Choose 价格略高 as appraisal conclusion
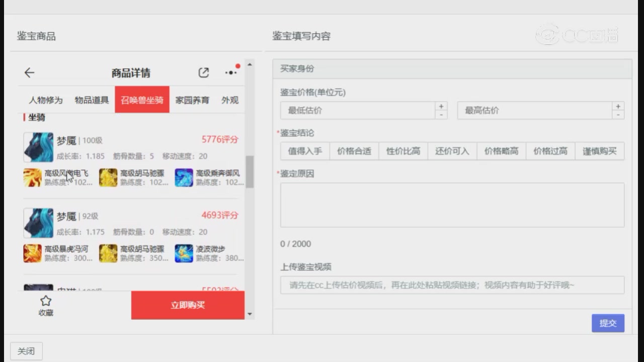The image size is (644, 362). pos(501,151)
